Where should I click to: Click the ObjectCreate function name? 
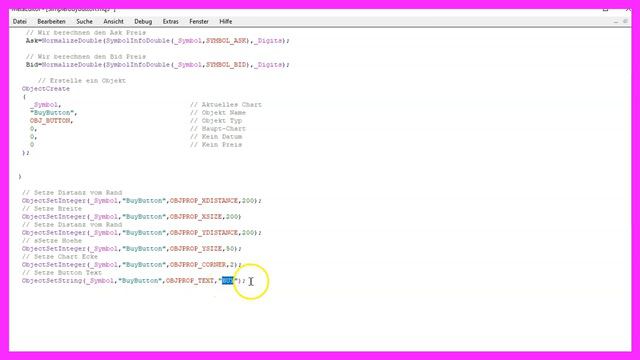[46, 89]
